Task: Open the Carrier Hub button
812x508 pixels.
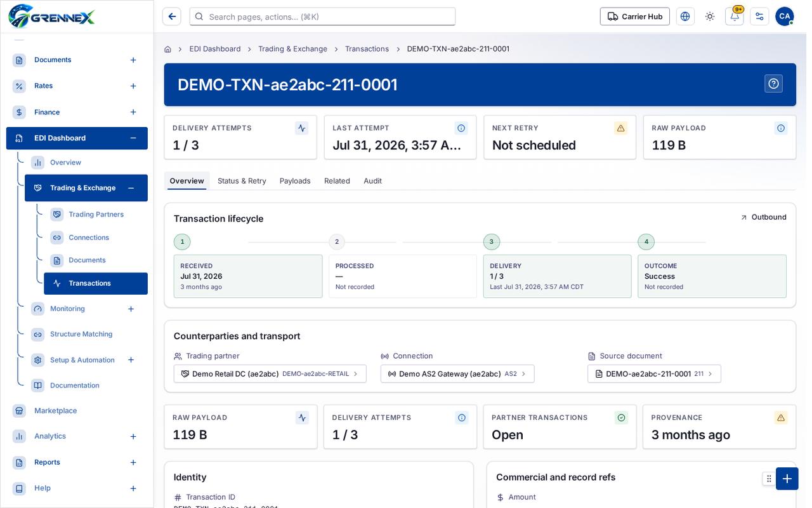Action: pos(634,17)
